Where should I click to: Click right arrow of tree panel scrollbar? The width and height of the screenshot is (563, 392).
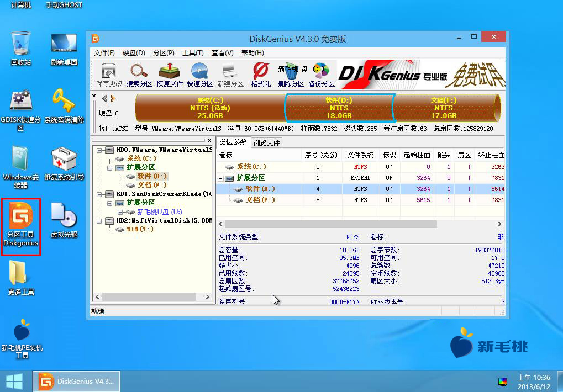coord(208,297)
